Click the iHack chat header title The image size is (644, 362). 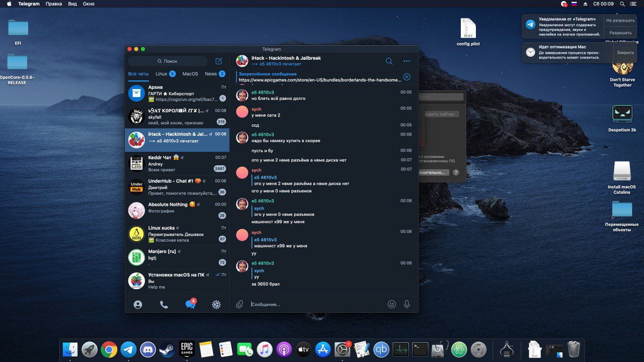point(286,58)
